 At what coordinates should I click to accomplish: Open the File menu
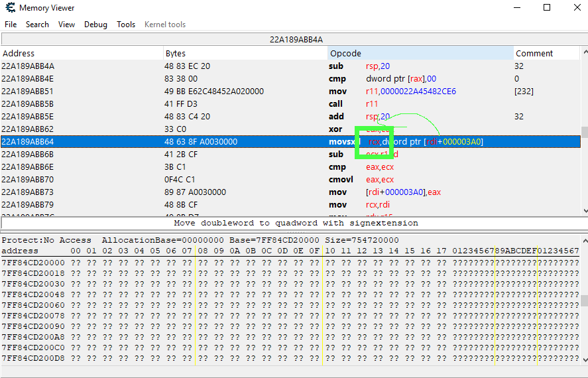pos(11,25)
